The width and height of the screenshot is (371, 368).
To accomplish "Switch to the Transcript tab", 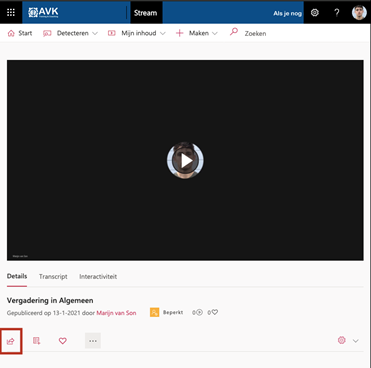I will pyautogui.click(x=53, y=276).
